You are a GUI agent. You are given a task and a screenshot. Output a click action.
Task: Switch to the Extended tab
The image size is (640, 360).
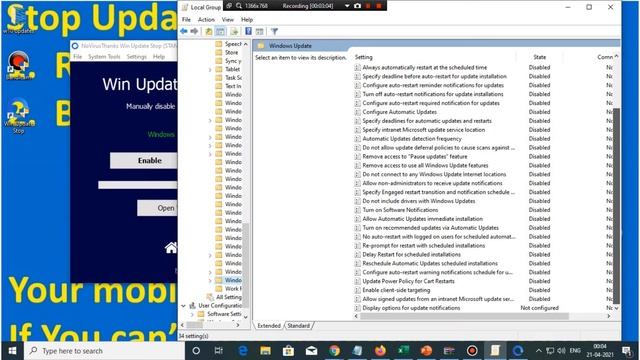[x=269, y=326]
